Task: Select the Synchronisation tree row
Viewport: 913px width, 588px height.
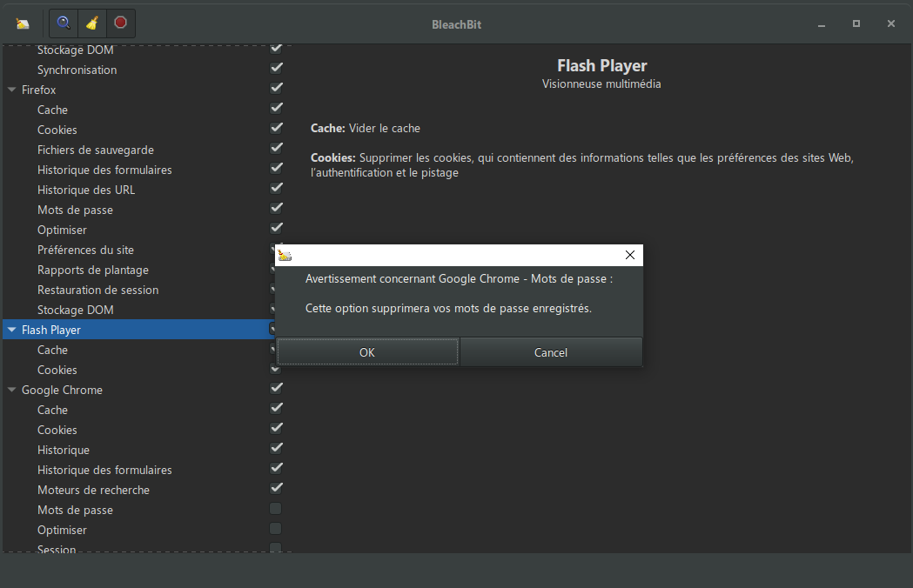Action: [77, 70]
